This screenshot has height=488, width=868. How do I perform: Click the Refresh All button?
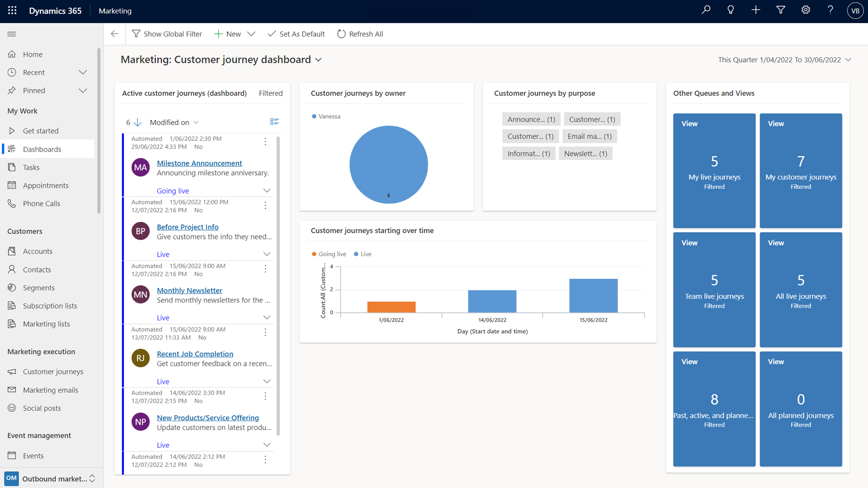pos(360,34)
